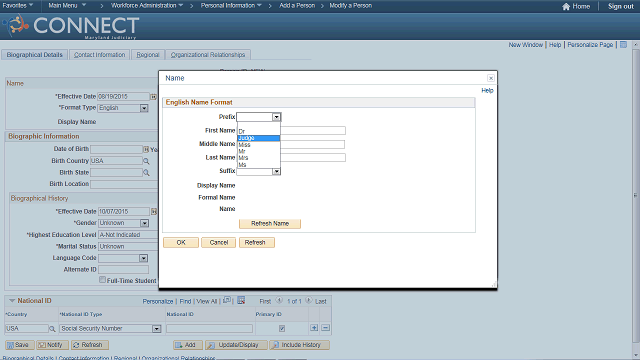
Task: Switch to Regional tab
Action: 148,55
